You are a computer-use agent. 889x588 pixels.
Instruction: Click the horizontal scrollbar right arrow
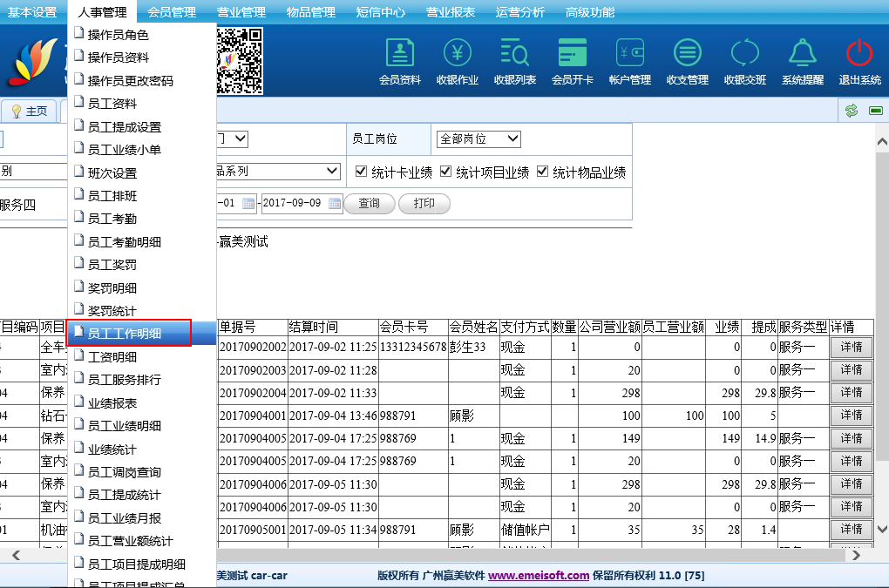857,555
